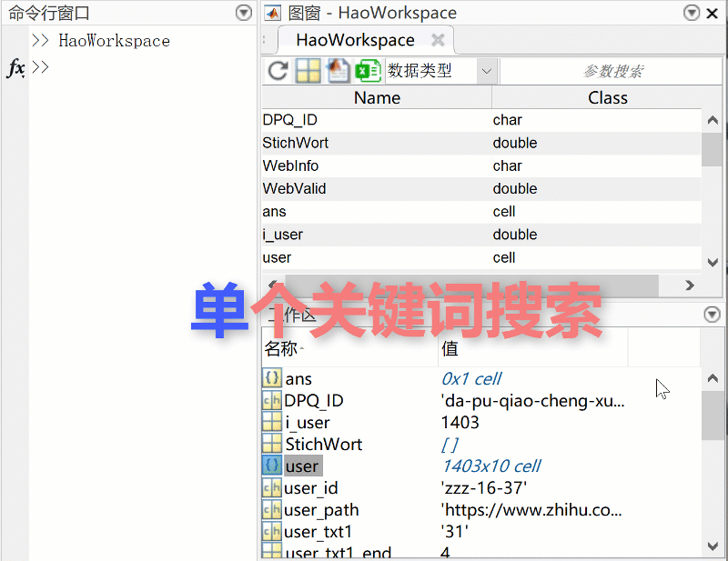The height and width of the screenshot is (561, 728).
Task: Click the 0x1 cell value
Action: point(471,379)
